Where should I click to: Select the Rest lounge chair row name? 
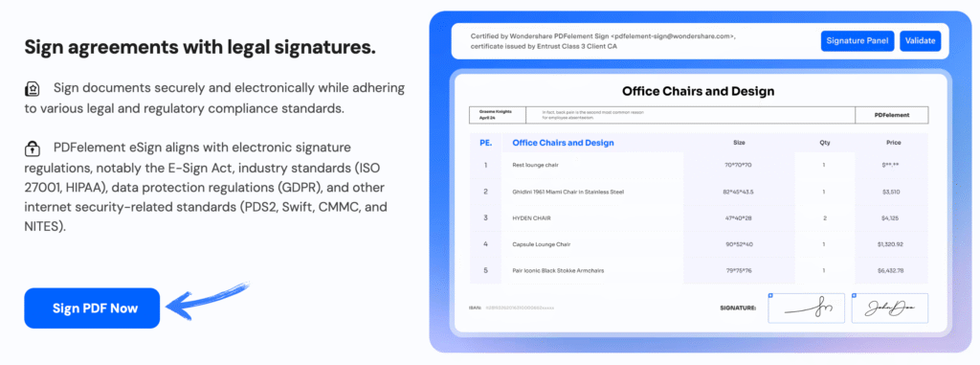[535, 165]
